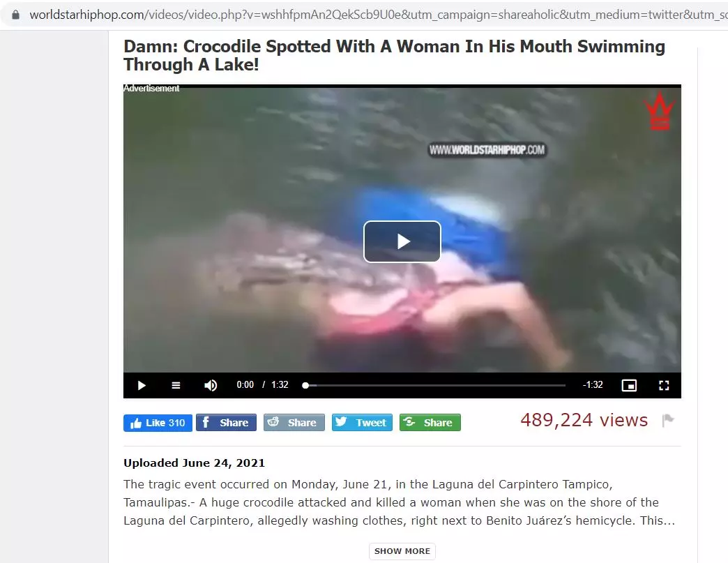The width and height of the screenshot is (728, 563).
Task: Click the red WorldStar crown logo in video
Action: pyautogui.click(x=660, y=110)
